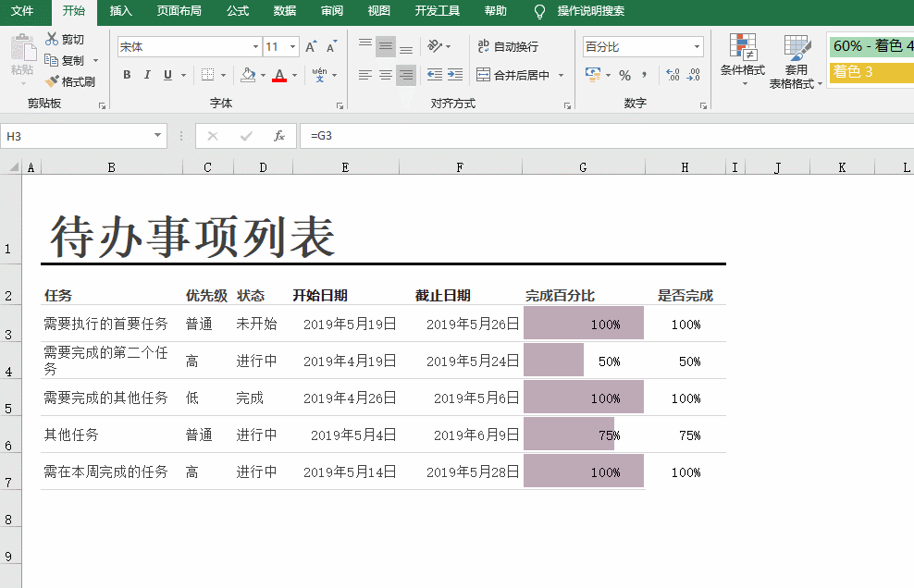The image size is (914, 588).
Task: Click the Copy icon
Action: (x=51, y=60)
